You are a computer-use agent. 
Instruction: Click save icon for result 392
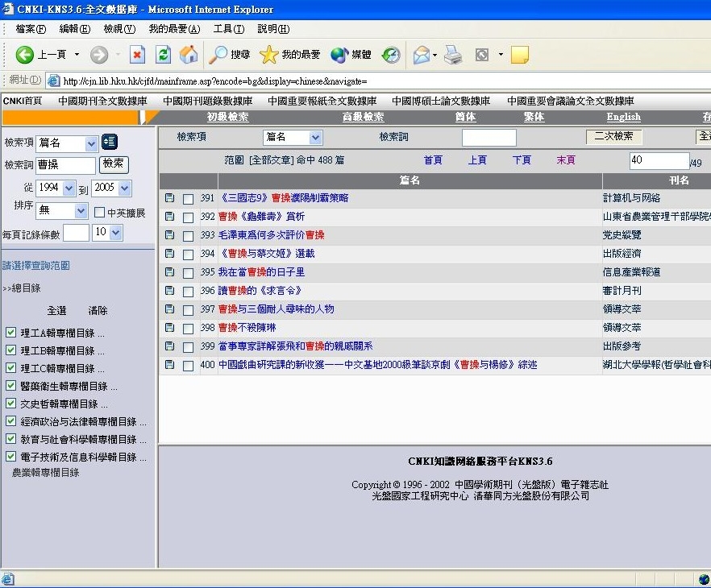tap(169, 217)
